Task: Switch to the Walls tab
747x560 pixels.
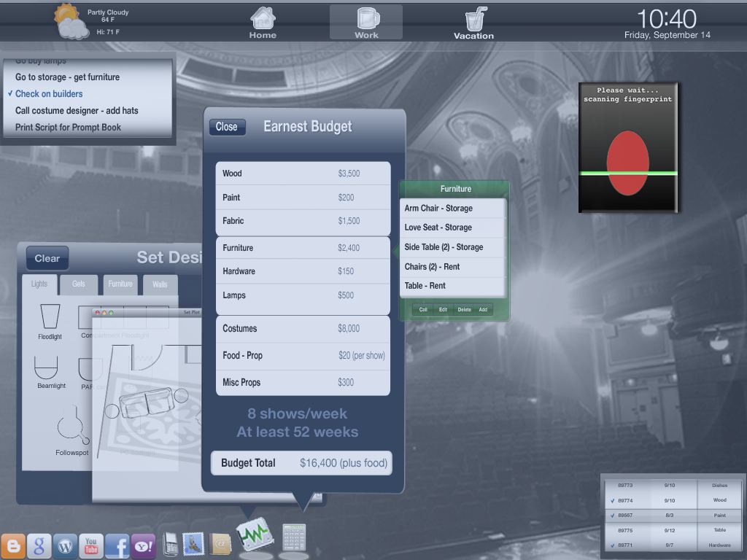Action: [160, 284]
